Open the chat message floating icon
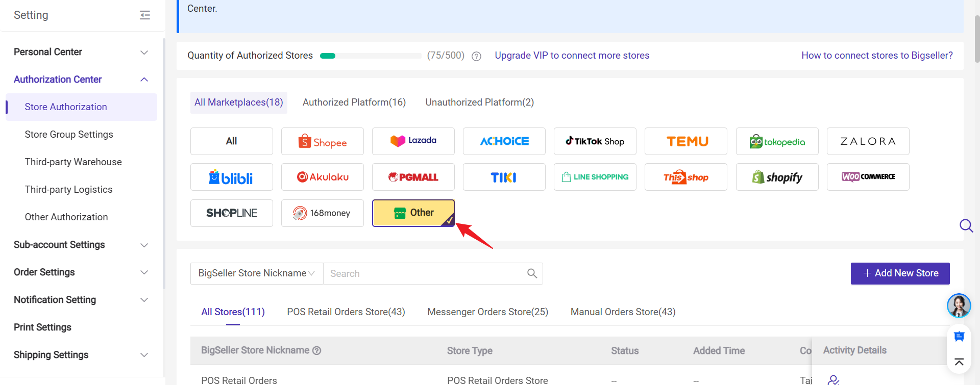 coord(959,337)
